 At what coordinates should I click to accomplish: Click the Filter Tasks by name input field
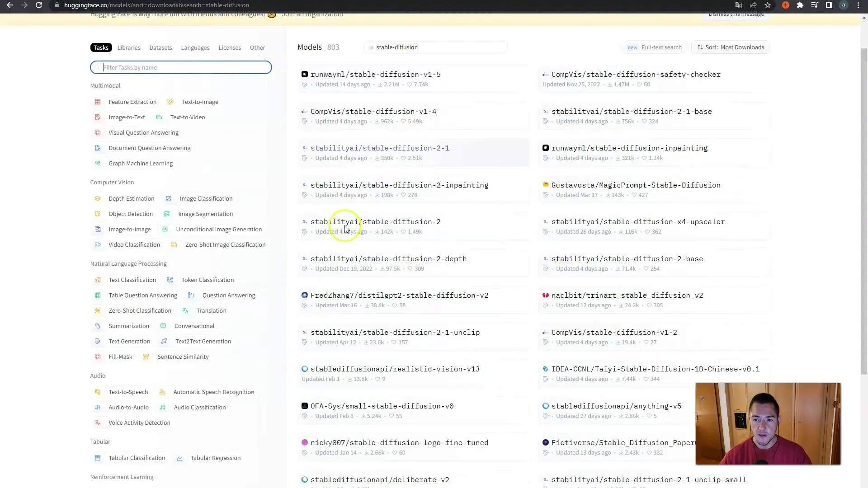(181, 67)
